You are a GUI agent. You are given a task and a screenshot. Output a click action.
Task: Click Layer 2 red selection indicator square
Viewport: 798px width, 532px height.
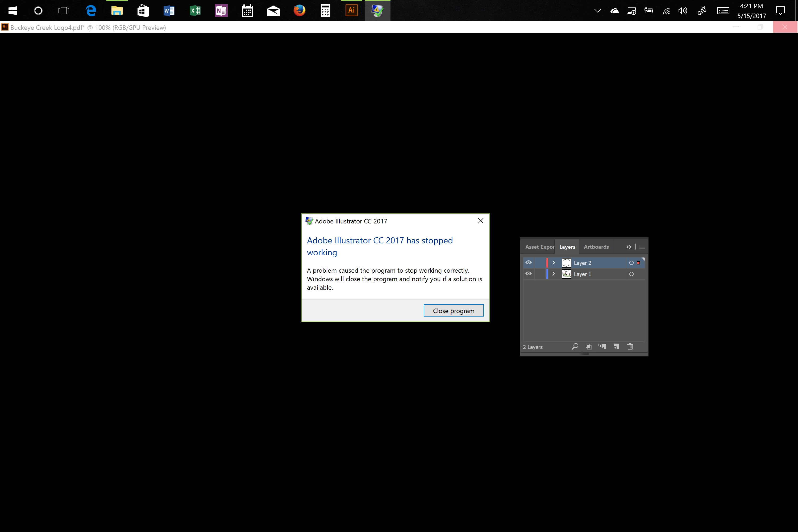638,263
